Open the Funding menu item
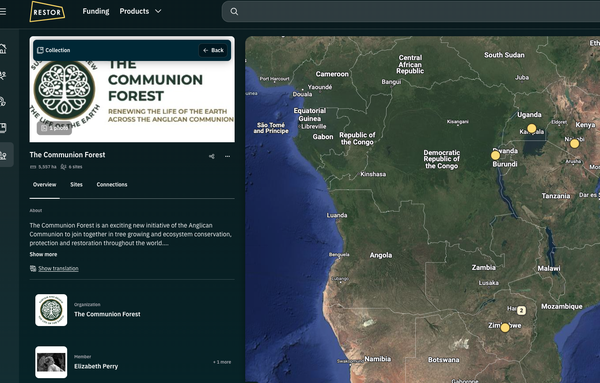The height and width of the screenshot is (383, 600). (x=96, y=11)
